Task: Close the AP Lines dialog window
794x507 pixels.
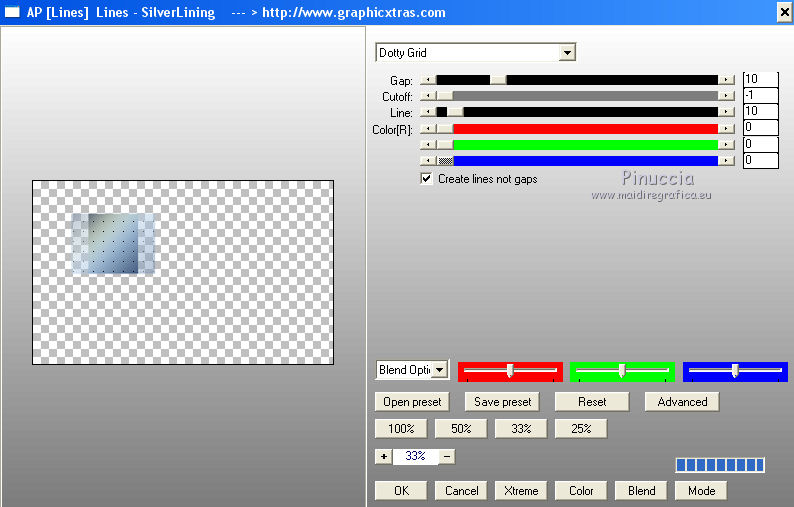Action: point(784,12)
